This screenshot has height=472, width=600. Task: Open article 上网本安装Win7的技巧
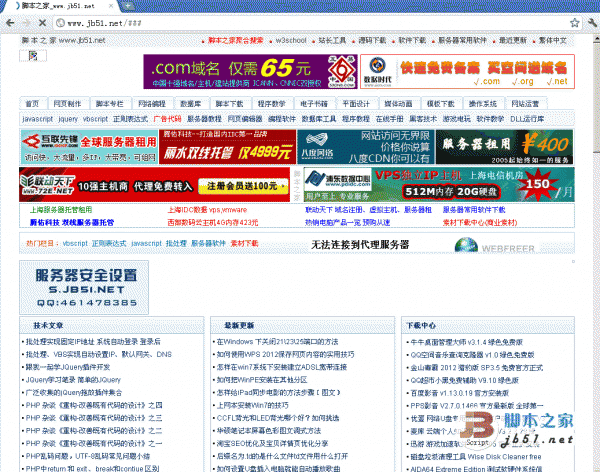(253, 405)
